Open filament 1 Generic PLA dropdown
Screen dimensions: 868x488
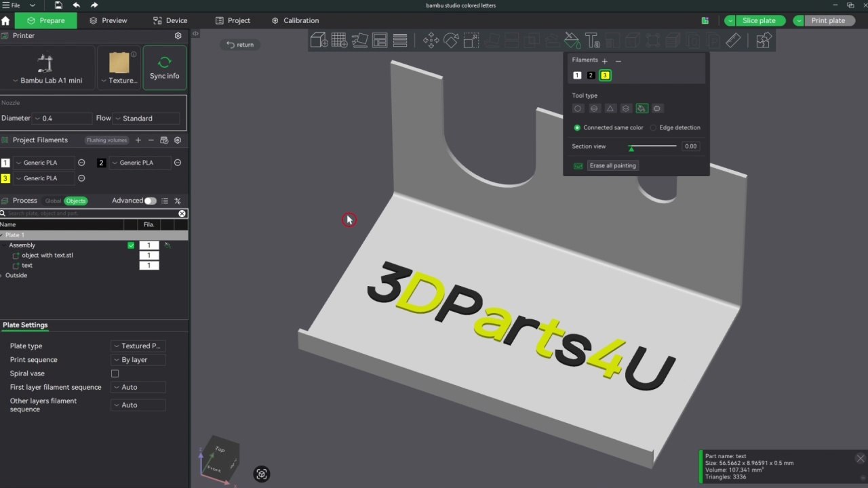pos(43,163)
